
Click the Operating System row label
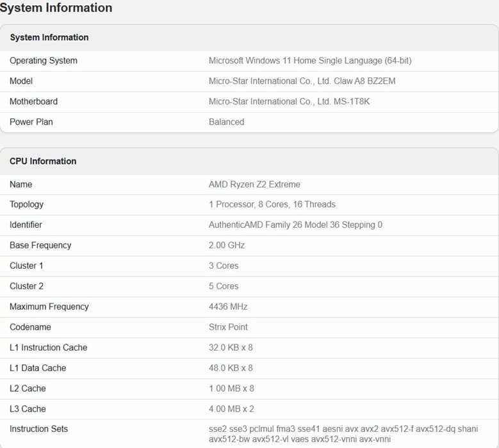[44, 60]
